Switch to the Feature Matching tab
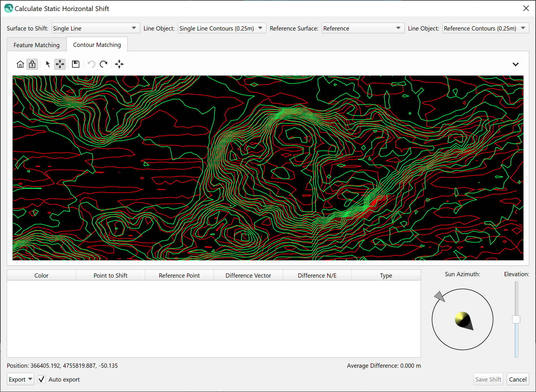 (37, 45)
